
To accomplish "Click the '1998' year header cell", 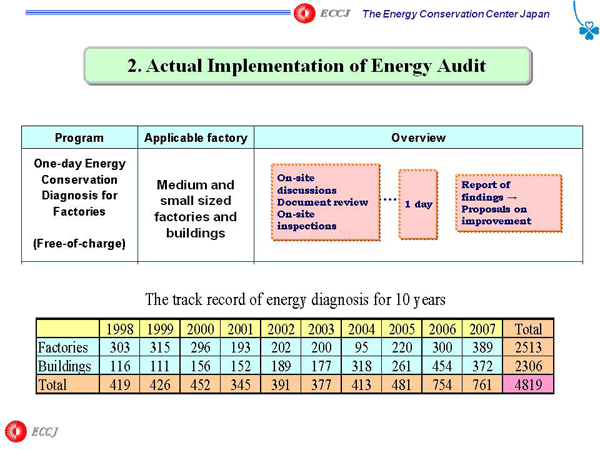I will pyautogui.click(x=120, y=329).
